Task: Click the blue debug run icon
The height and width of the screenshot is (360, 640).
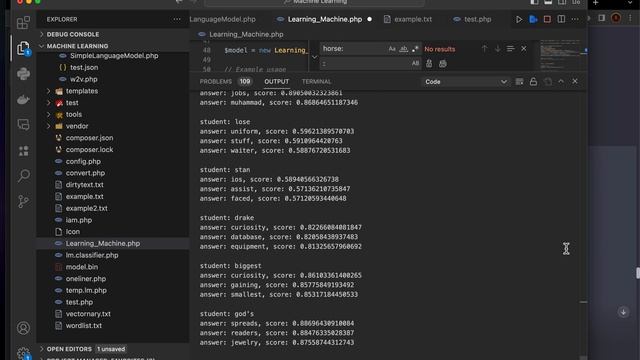Action: (533, 19)
